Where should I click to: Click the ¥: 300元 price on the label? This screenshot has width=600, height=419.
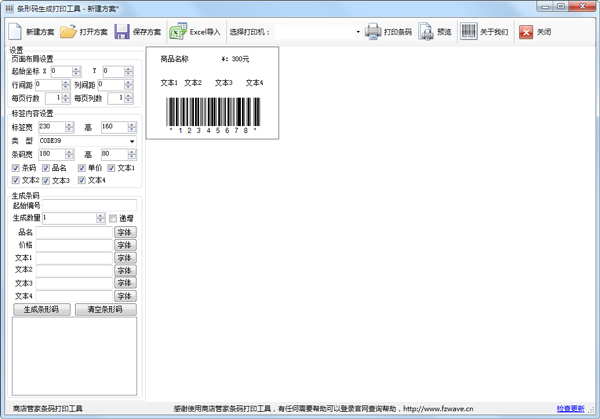(235, 59)
